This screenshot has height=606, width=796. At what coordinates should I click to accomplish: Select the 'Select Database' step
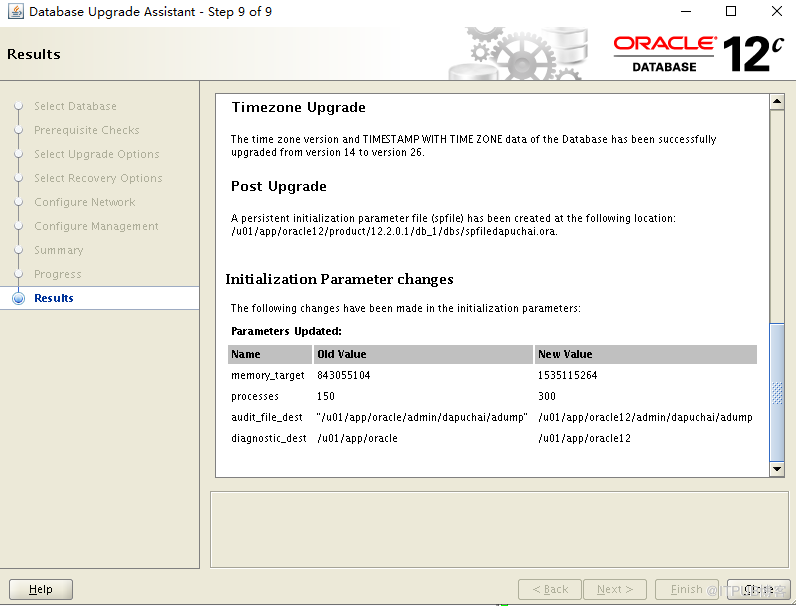(x=75, y=106)
